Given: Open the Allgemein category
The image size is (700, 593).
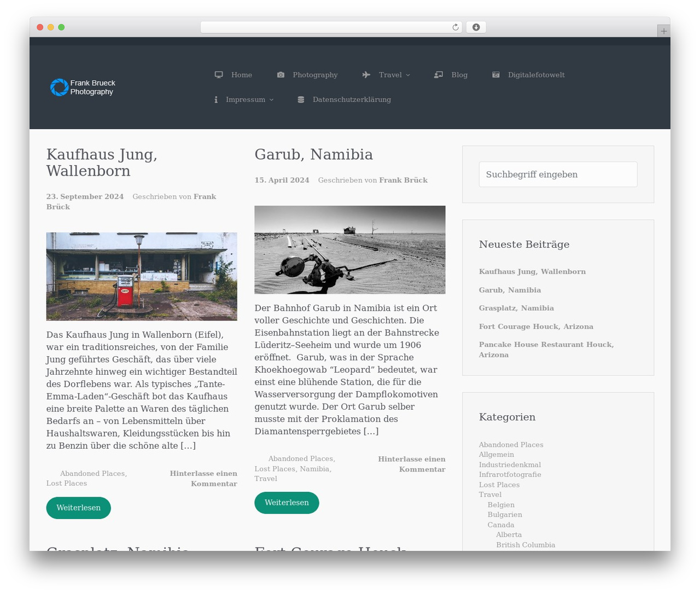Looking at the screenshot, I should pos(497,455).
